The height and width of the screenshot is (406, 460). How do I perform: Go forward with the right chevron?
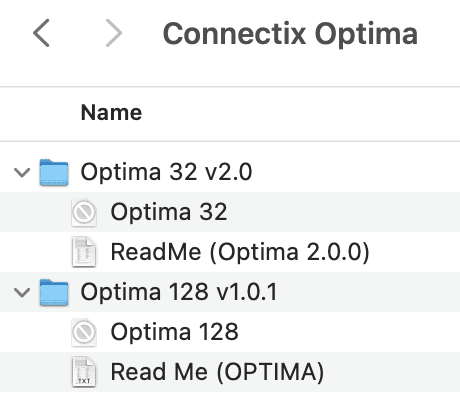click(114, 33)
